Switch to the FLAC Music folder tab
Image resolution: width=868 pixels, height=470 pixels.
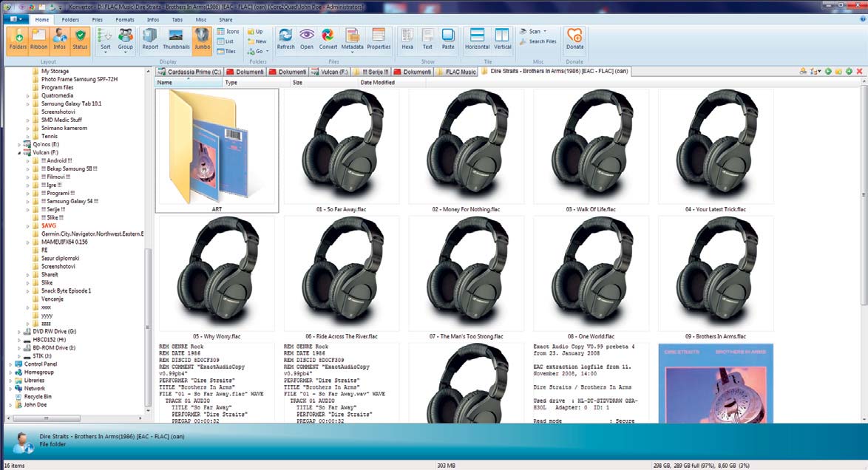[455, 72]
